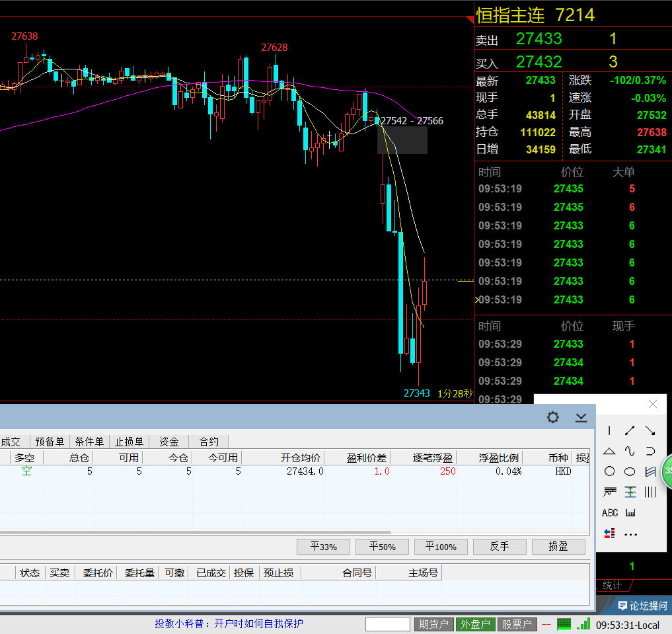Viewport: 672px width, 634px height.
Task: Click the 平33% close position button
Action: pos(324,547)
